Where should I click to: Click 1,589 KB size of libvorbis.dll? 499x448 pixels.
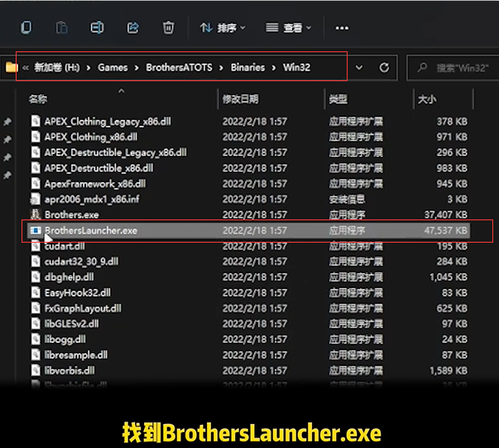coord(449,371)
